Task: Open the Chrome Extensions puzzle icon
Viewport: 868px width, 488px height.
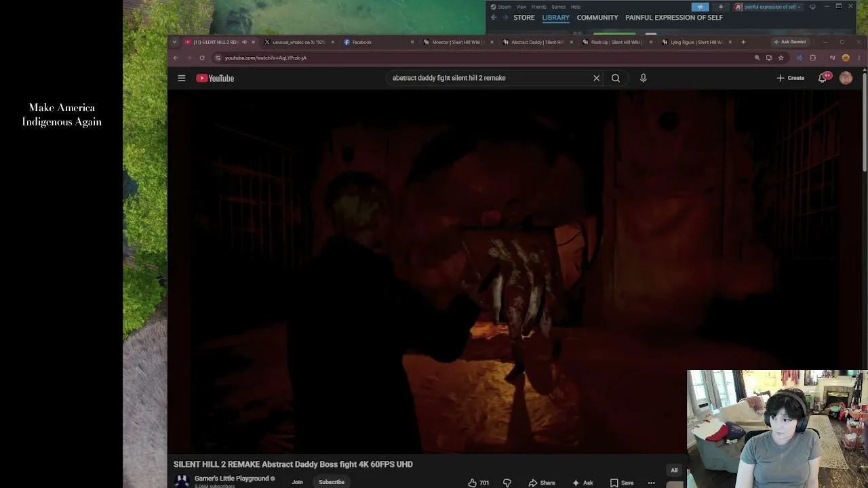Action: click(813, 58)
